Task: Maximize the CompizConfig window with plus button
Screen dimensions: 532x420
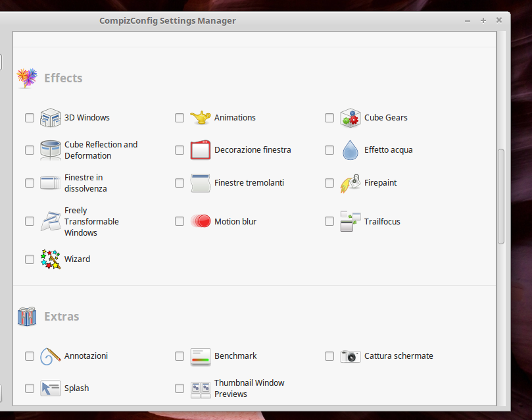Action: point(483,20)
